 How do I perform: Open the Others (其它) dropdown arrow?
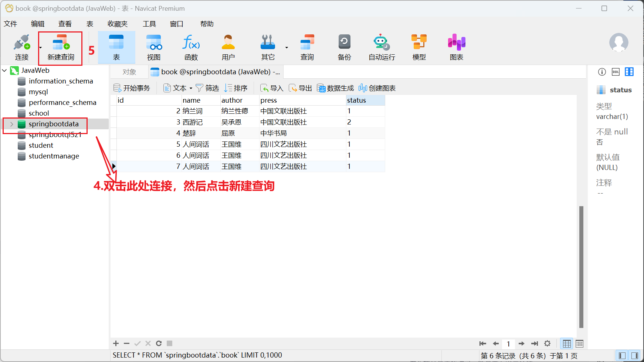287,48
